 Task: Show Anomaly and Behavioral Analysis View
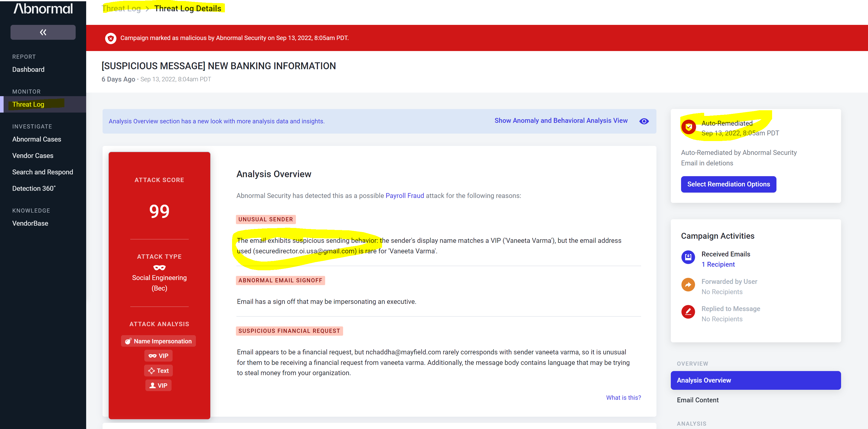click(x=561, y=121)
